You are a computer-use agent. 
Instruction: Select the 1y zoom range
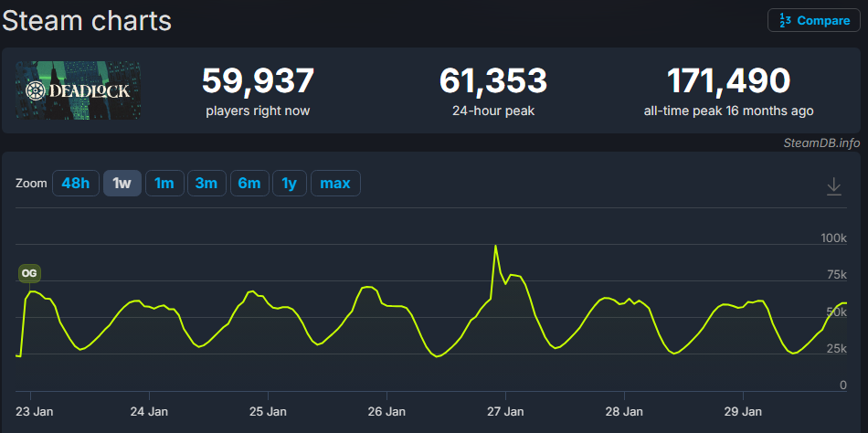pos(290,184)
